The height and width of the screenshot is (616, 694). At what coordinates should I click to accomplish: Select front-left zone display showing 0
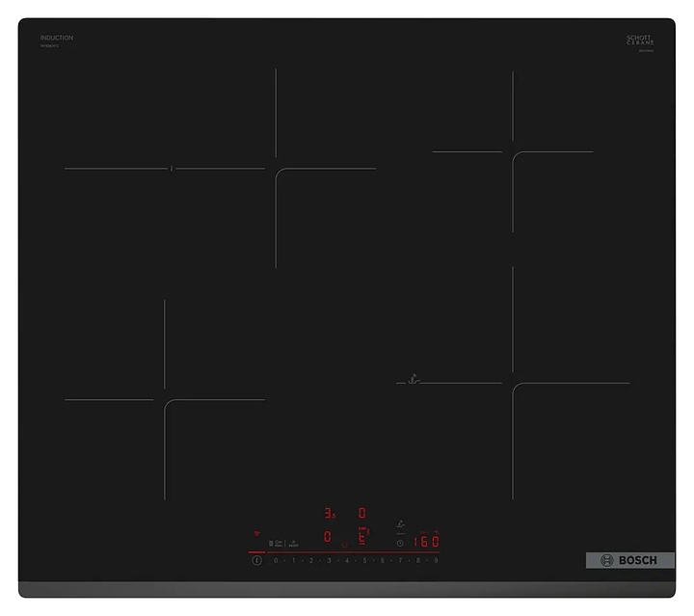[328, 537]
